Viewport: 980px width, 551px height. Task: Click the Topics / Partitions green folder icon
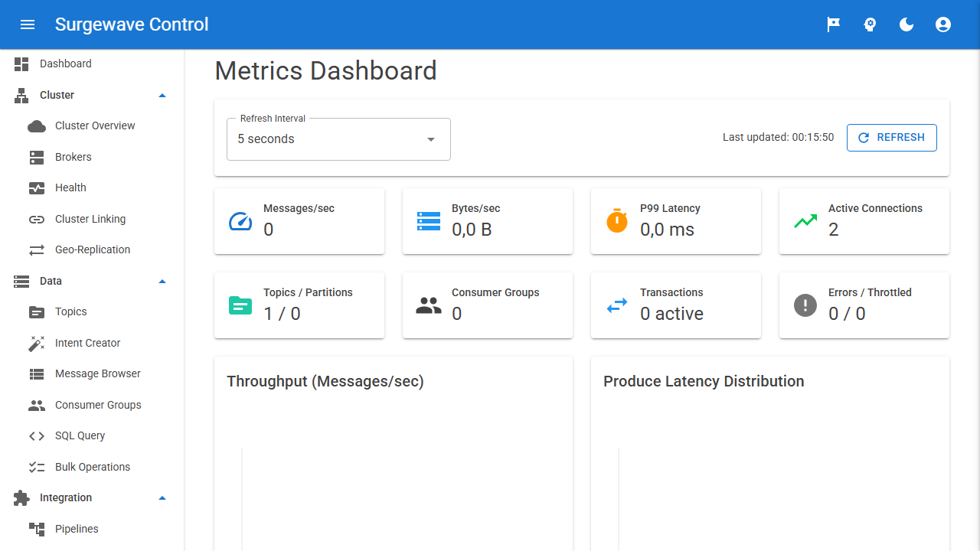[x=240, y=305]
